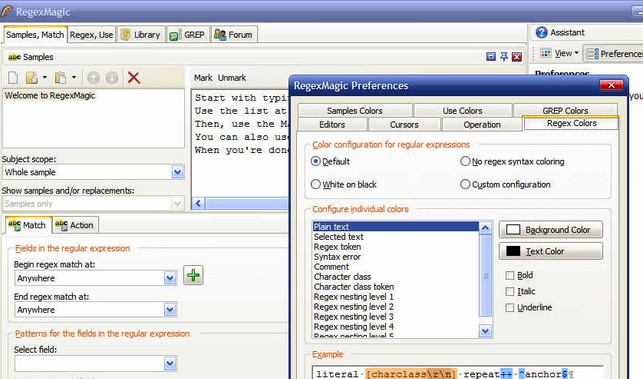Enable the Italic checkbox

click(x=510, y=291)
